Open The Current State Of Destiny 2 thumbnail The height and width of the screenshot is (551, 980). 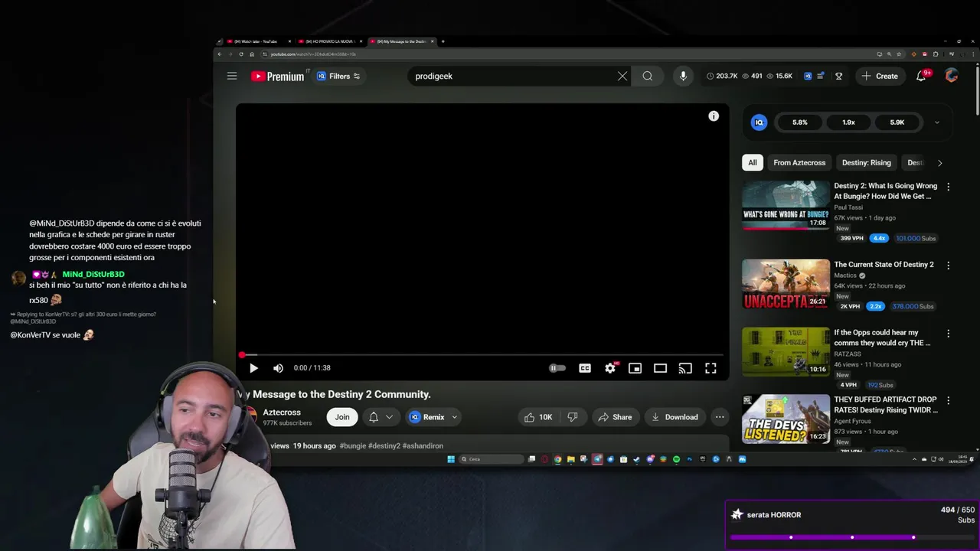(786, 284)
